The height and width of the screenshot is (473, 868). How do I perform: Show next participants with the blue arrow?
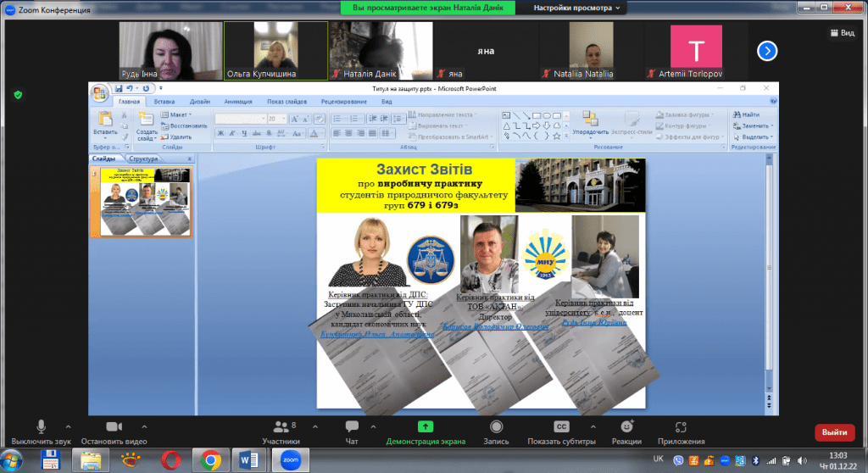click(x=767, y=51)
